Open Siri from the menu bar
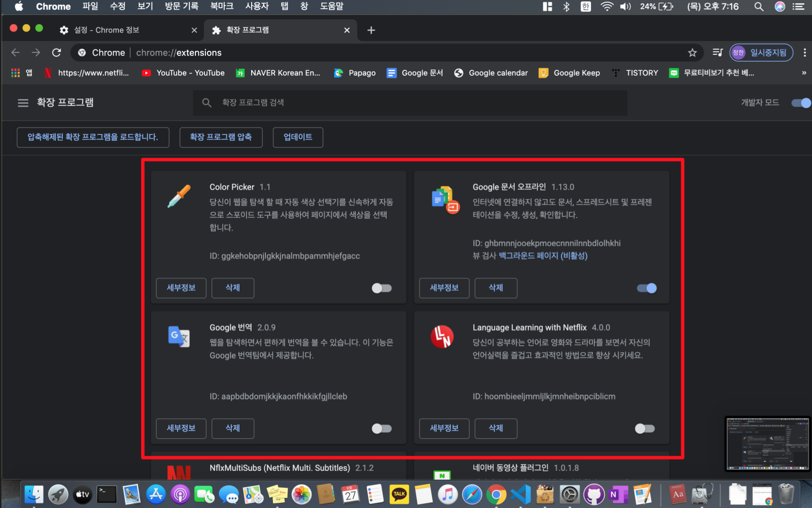Viewport: 812px width, 508px height. (x=780, y=7)
